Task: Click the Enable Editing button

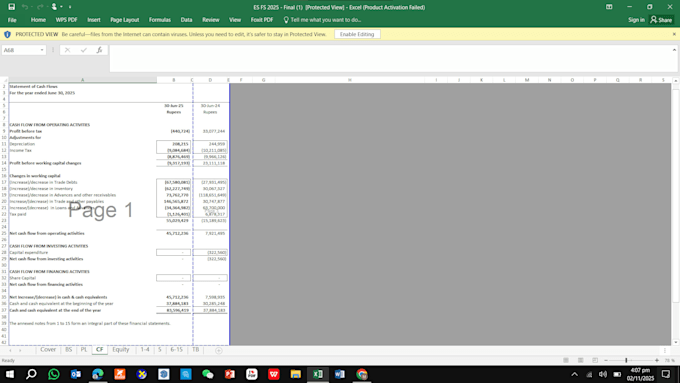Action: pyautogui.click(x=357, y=34)
